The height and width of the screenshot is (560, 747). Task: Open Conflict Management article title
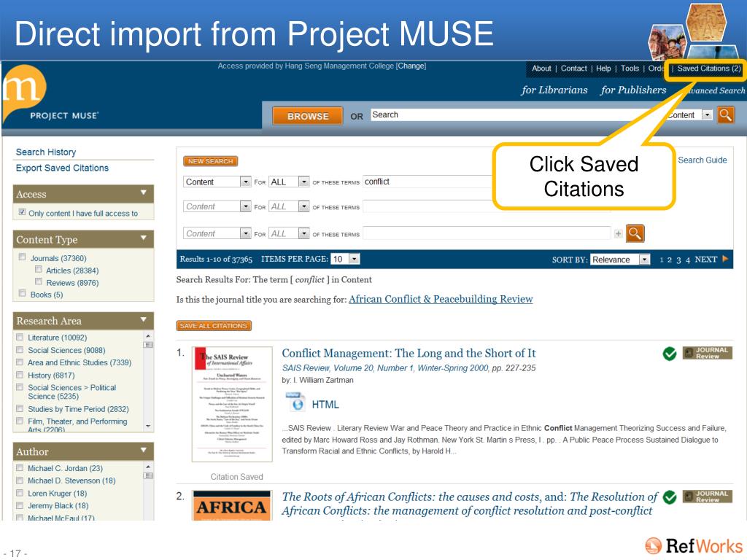click(409, 354)
